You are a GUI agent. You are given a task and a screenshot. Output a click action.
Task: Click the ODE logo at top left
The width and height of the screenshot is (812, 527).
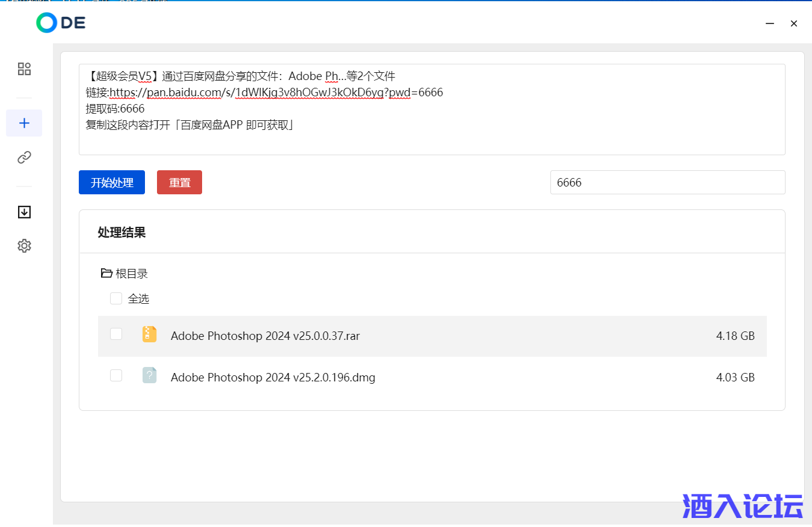pos(61,23)
